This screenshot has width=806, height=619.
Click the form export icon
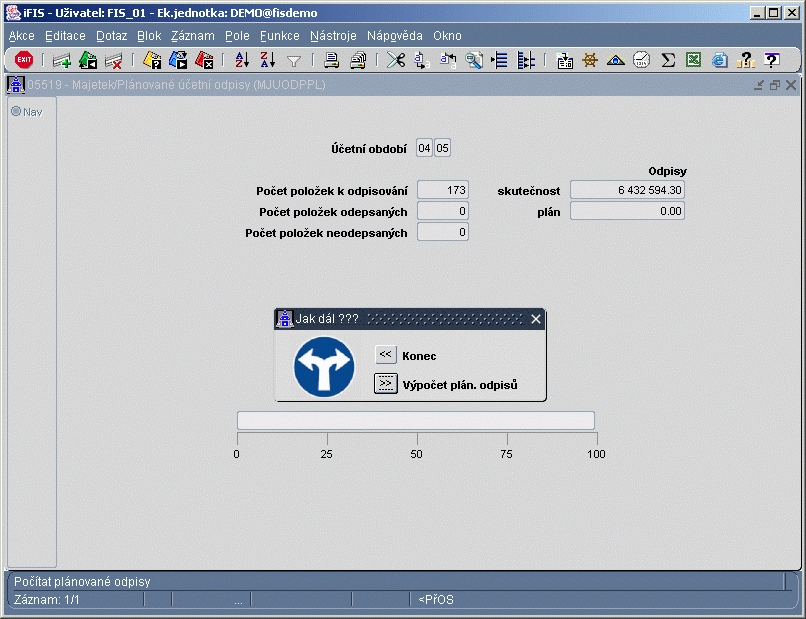[x=564, y=61]
